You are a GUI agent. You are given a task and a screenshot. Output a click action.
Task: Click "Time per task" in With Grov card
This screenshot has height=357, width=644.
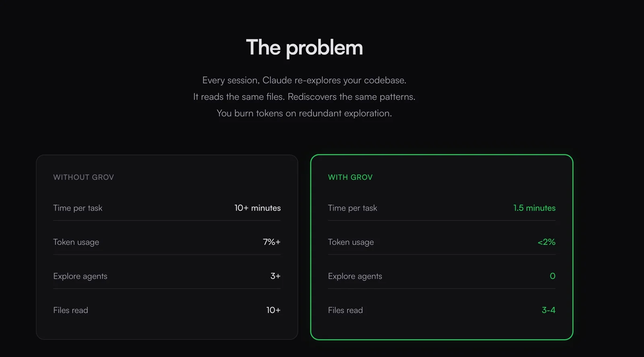tap(352, 208)
